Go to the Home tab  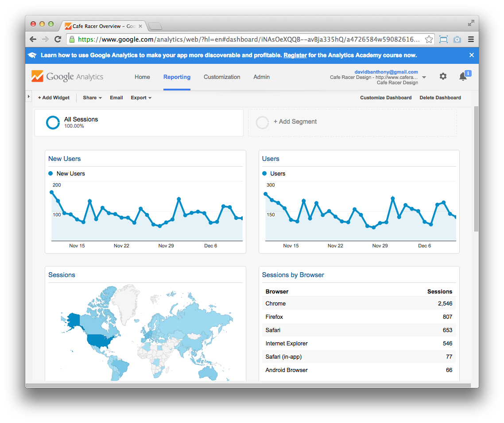click(x=142, y=77)
